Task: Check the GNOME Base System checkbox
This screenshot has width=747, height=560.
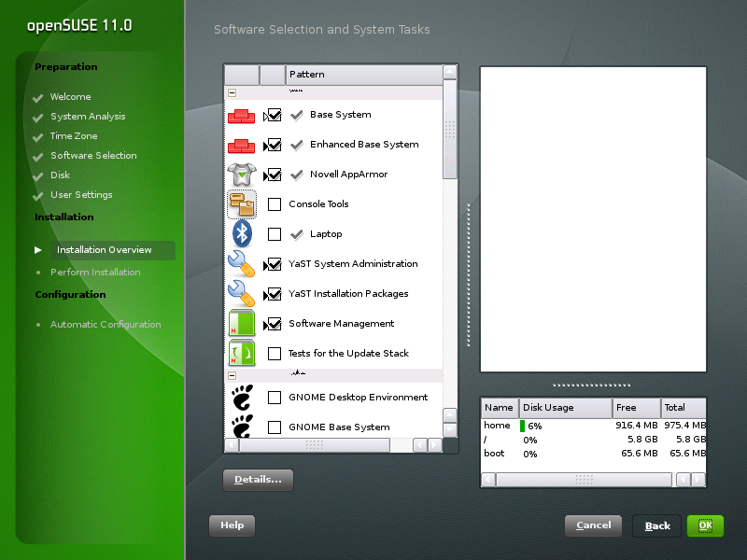Action: click(x=275, y=427)
